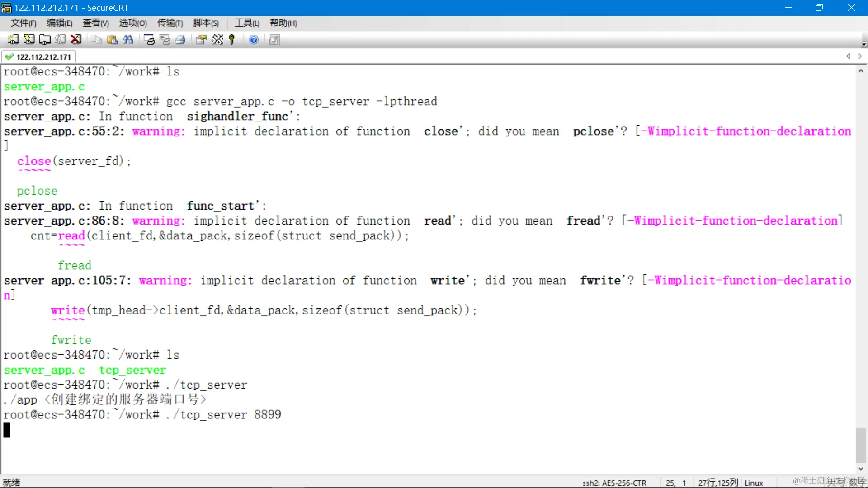Open the 编辑(E) menu
This screenshot has width=868, height=488.
pyautogui.click(x=59, y=23)
